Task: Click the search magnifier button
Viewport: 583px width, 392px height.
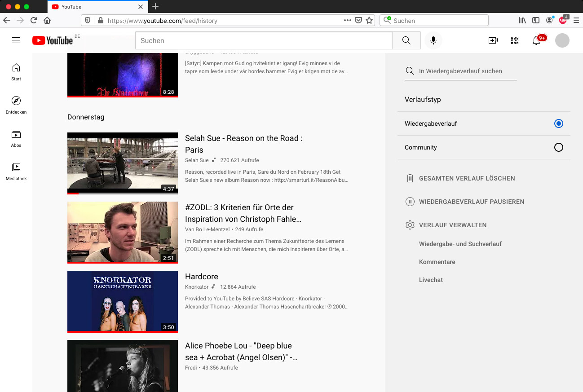Action: click(406, 40)
